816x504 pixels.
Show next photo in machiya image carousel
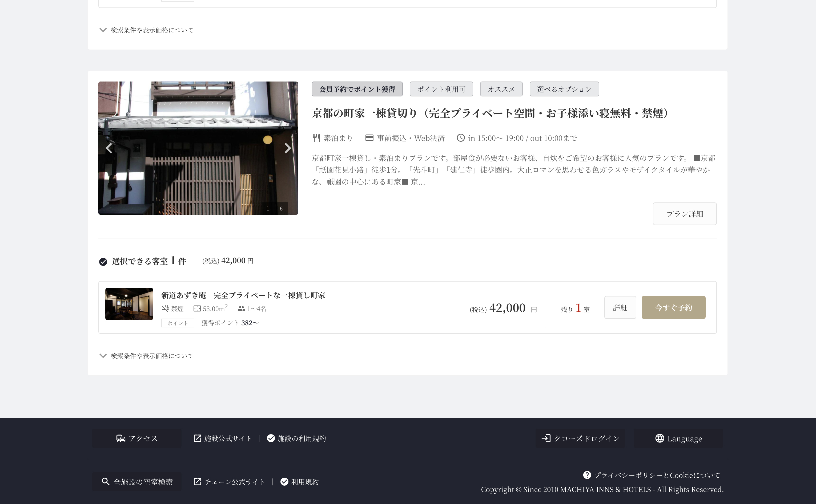[x=287, y=148]
